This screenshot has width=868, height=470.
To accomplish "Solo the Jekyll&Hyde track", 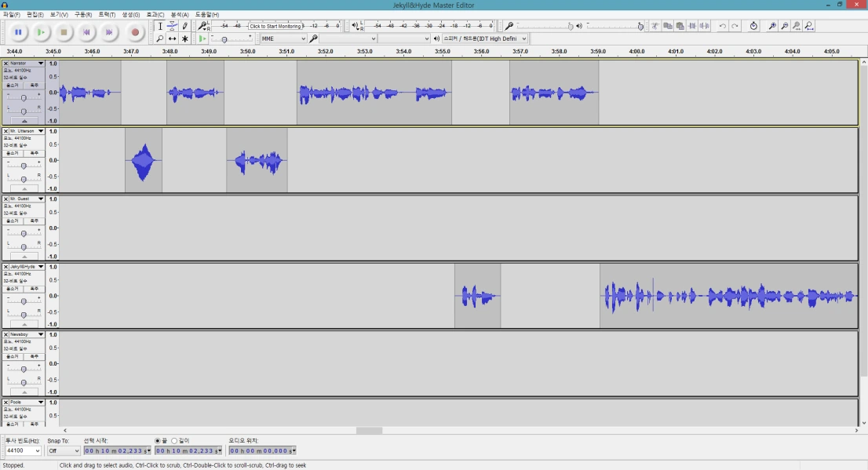I will pyautogui.click(x=34, y=289).
